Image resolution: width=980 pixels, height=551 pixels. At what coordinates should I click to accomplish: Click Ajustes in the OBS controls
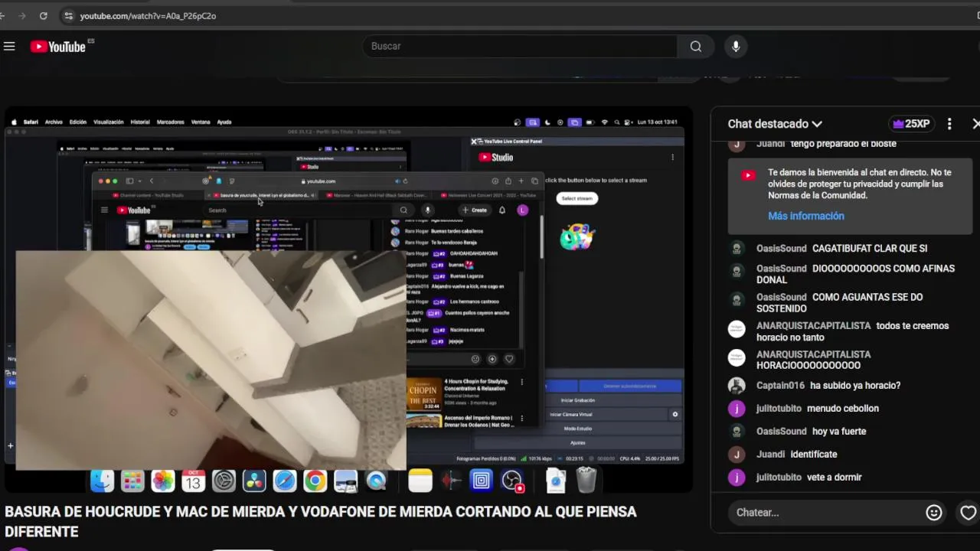coord(577,442)
